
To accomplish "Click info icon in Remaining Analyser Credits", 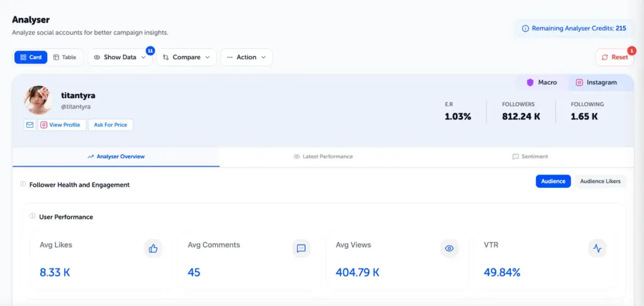I will click(x=525, y=28).
